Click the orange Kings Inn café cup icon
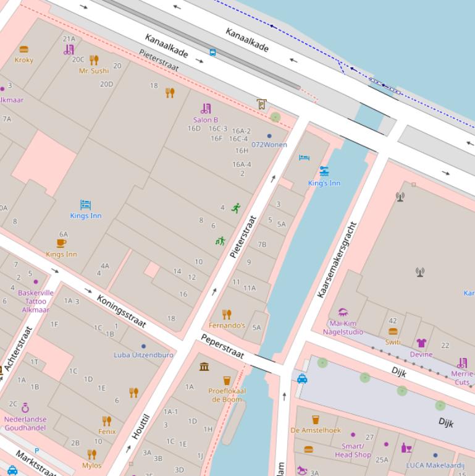 click(61, 243)
